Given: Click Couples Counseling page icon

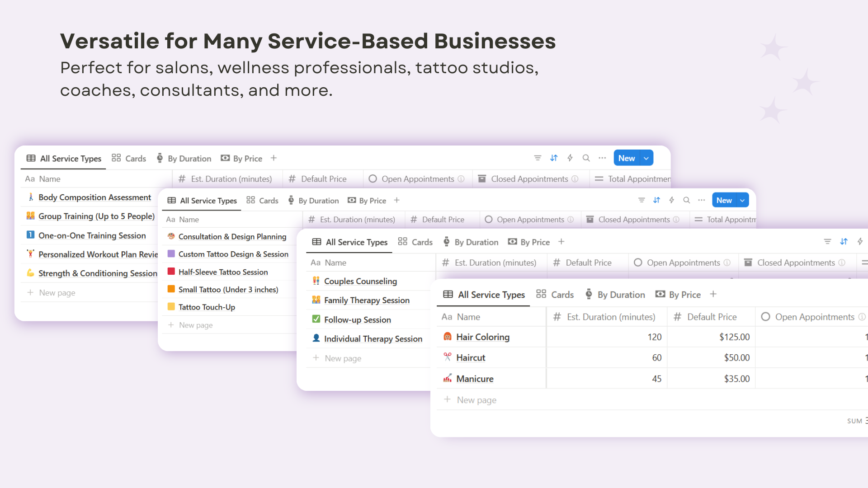Looking at the screenshot, I should [316, 281].
